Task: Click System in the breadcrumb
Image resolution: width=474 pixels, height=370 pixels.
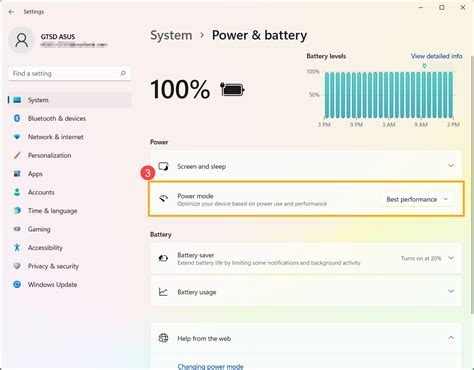Action: pos(171,35)
